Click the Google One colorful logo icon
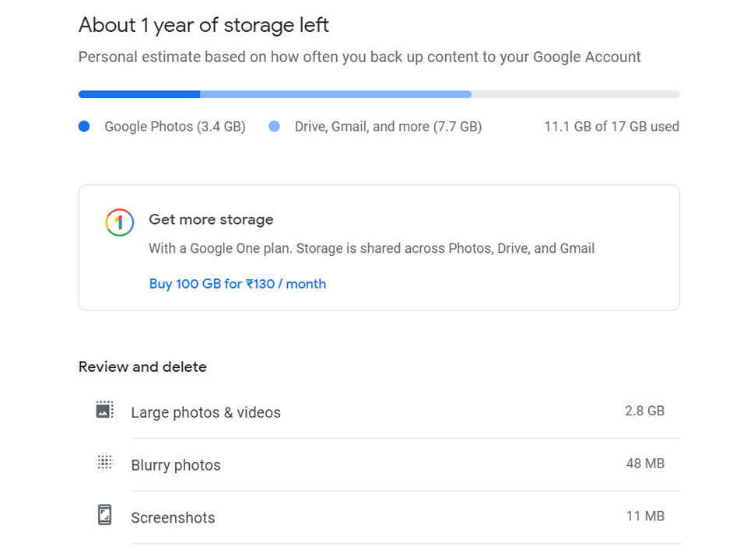747x560 pixels. [120, 222]
